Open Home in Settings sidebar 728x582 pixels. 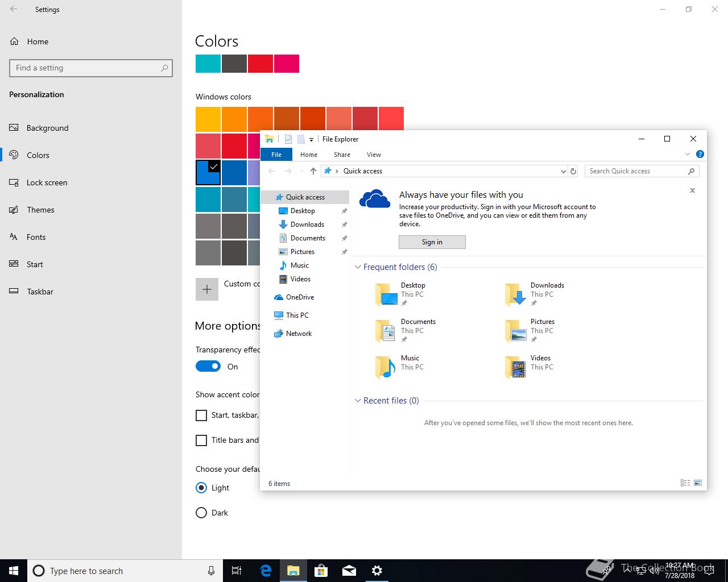point(91,41)
